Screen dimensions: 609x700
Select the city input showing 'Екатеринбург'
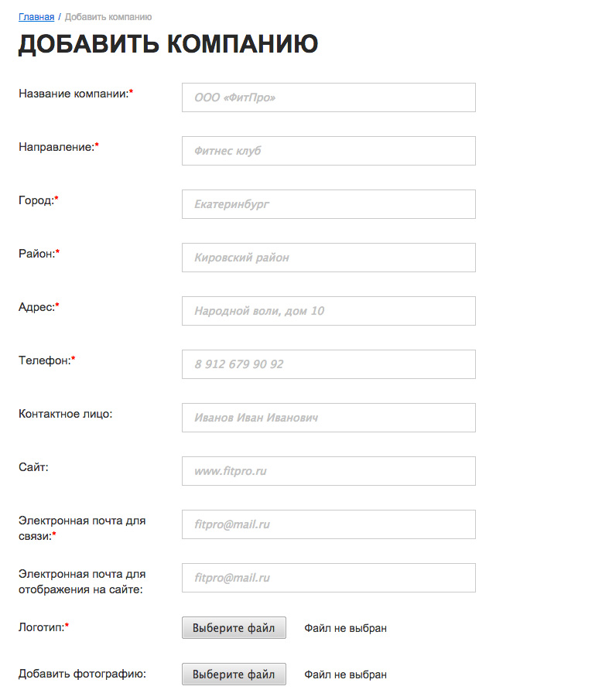click(328, 204)
